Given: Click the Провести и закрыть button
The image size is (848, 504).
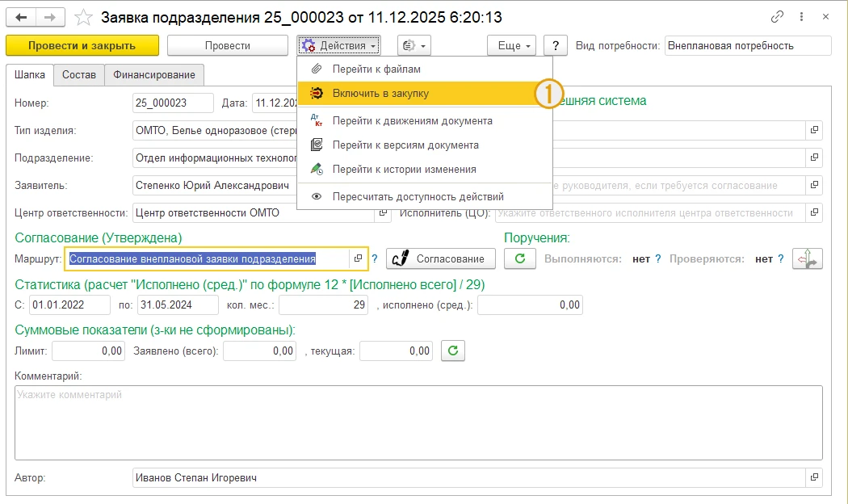Looking at the screenshot, I should tap(82, 46).
